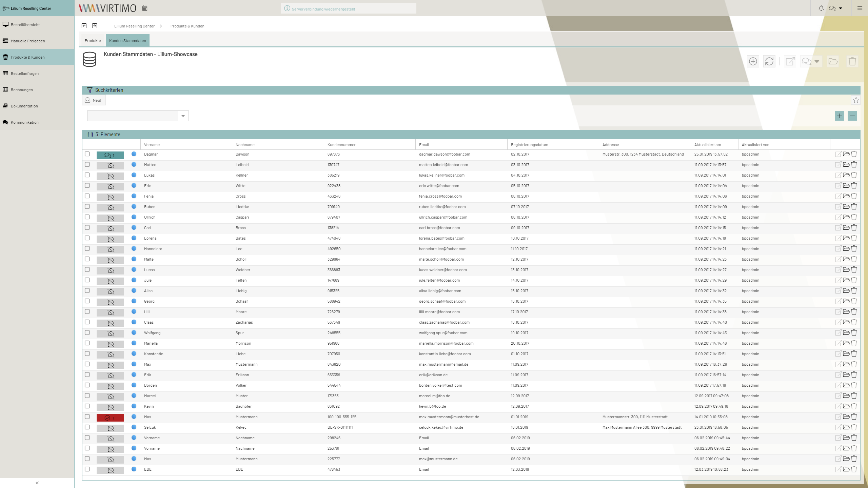The width and height of the screenshot is (868, 488).
Task: Navigate forward with the right arrow icon
Action: click(x=95, y=26)
